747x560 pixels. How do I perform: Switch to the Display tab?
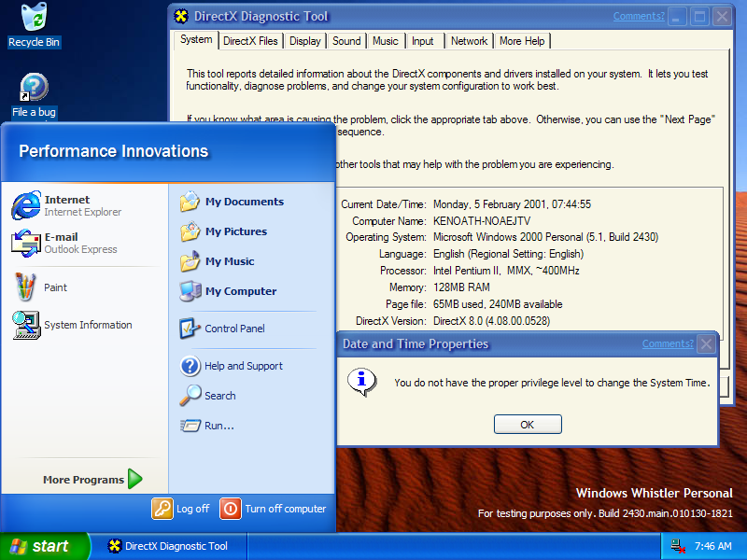304,41
